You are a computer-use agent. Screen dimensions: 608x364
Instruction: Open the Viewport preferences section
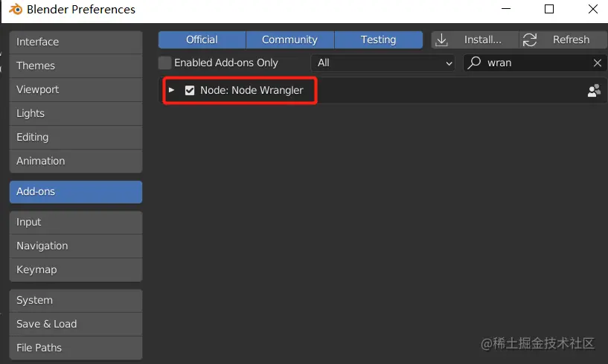point(76,89)
